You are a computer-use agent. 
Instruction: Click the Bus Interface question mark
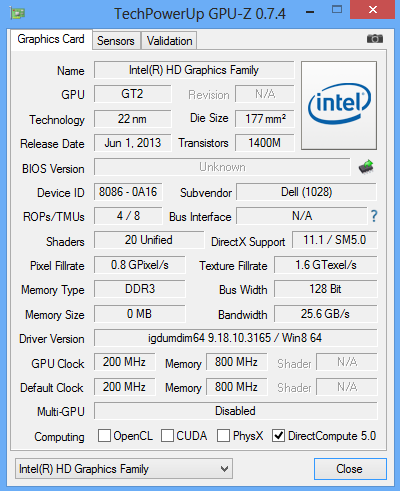[x=374, y=216]
